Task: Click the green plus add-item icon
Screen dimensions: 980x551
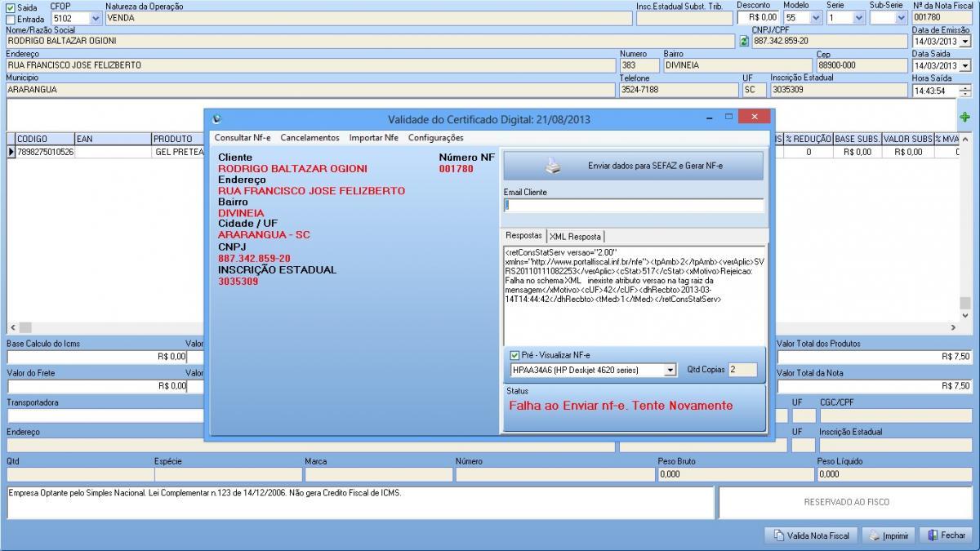Action: 964,118
